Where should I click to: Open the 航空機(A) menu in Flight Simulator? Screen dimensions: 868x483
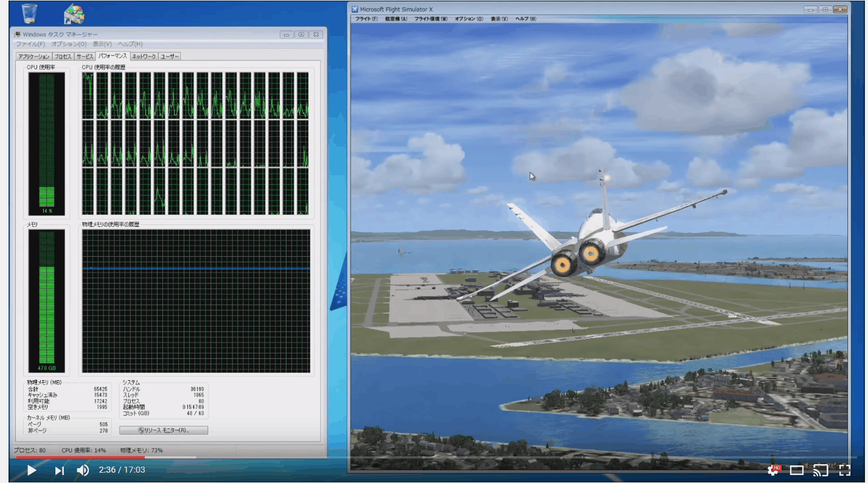click(x=396, y=19)
